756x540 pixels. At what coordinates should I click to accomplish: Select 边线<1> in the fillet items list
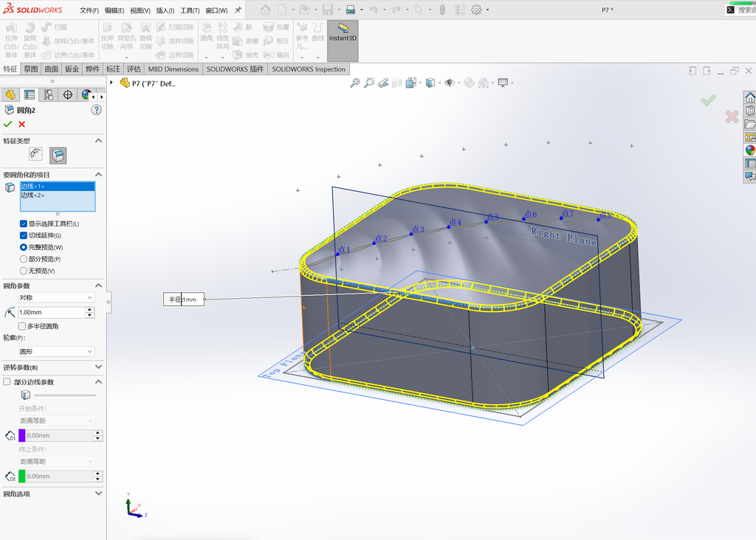(58, 187)
